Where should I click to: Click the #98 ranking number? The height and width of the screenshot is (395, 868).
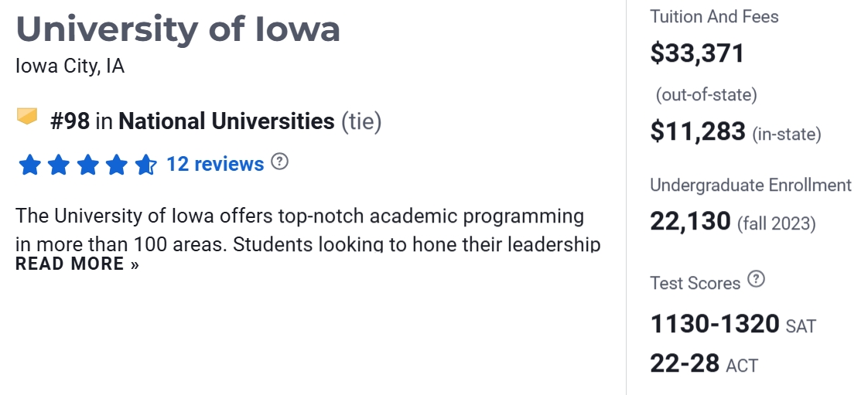70,121
